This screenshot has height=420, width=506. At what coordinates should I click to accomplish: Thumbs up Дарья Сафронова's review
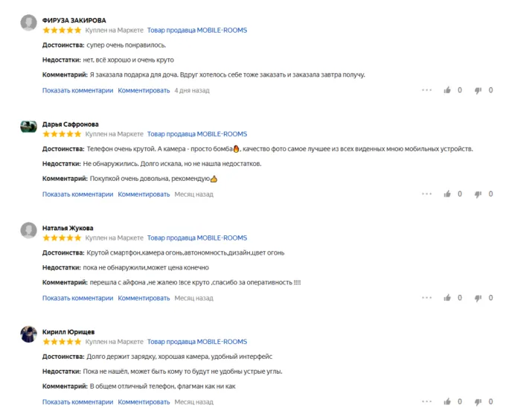click(x=447, y=194)
